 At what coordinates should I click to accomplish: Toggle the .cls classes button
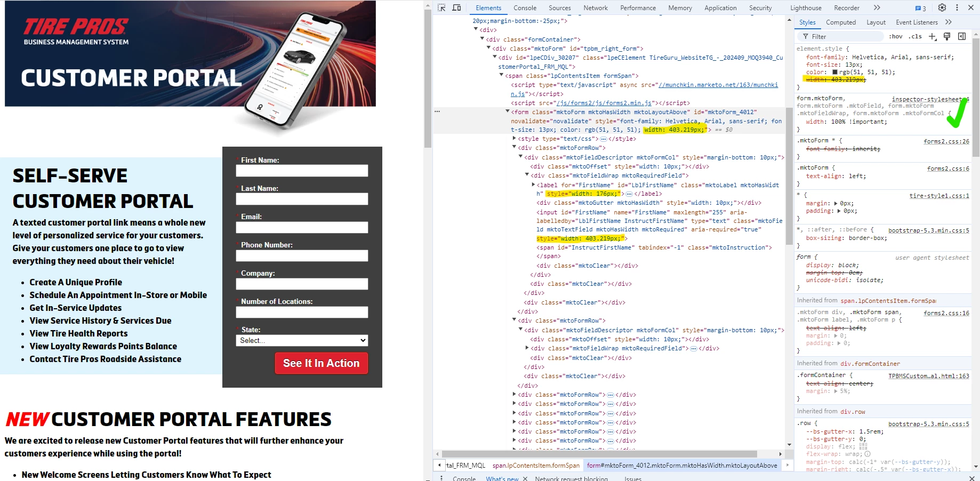(x=915, y=36)
